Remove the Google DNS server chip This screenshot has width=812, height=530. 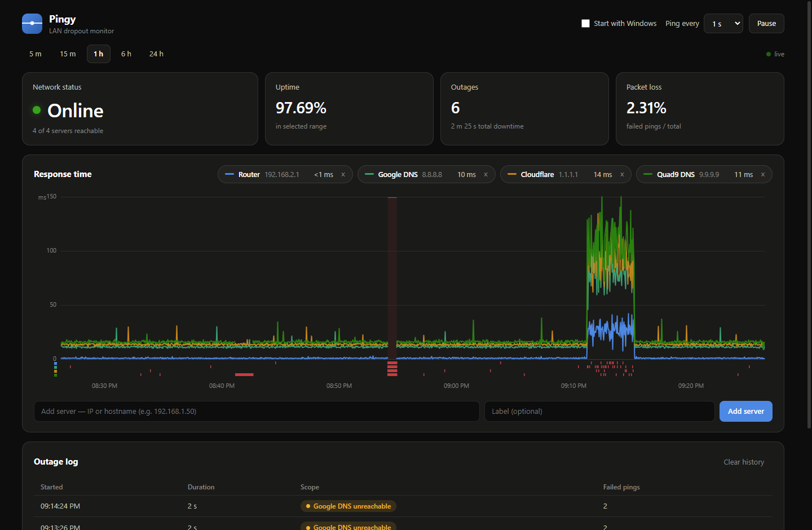(486, 175)
